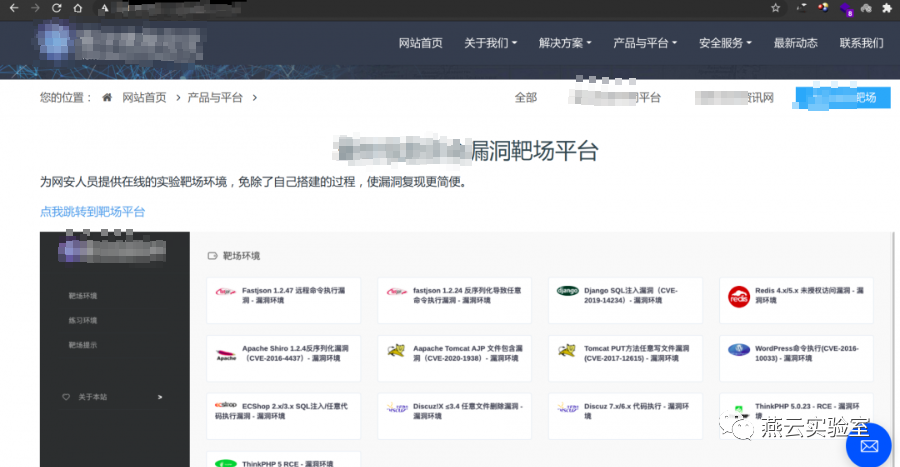Select the tab ending in 讯网
The width and height of the screenshot is (900, 467).
[734, 98]
